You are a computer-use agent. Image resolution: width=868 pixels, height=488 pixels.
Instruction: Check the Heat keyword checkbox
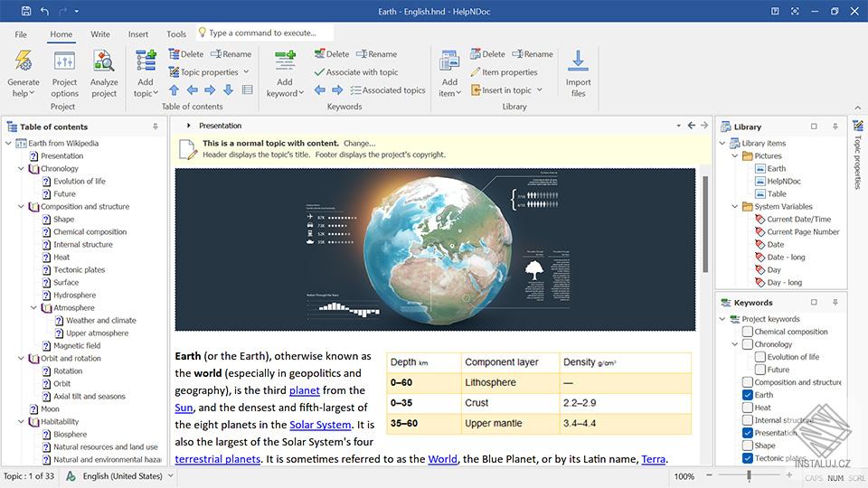pyautogui.click(x=747, y=408)
